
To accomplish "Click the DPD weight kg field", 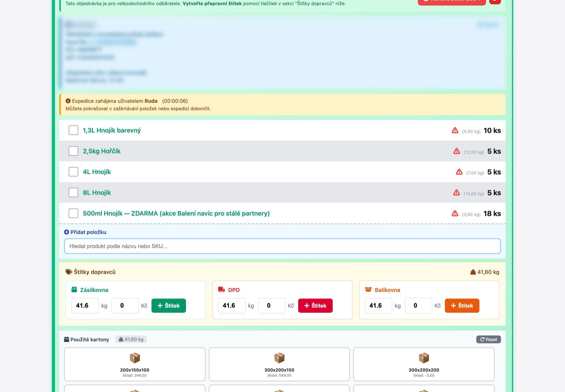I will point(232,306).
